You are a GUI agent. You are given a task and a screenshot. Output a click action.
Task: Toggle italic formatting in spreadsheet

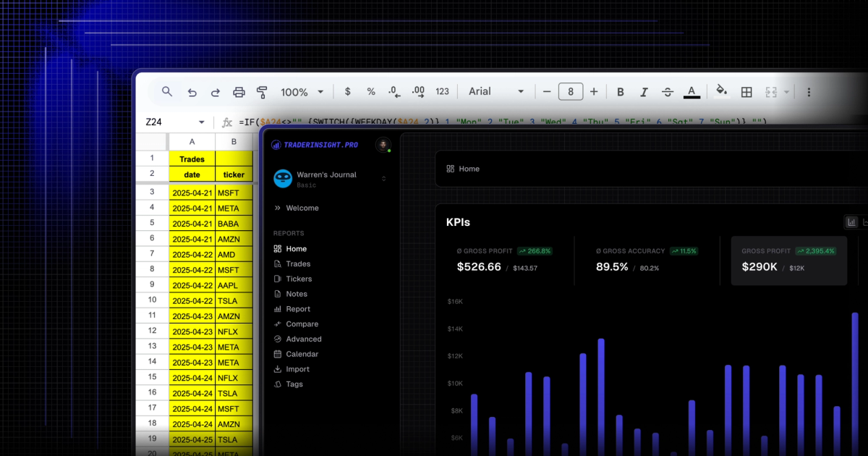(644, 92)
